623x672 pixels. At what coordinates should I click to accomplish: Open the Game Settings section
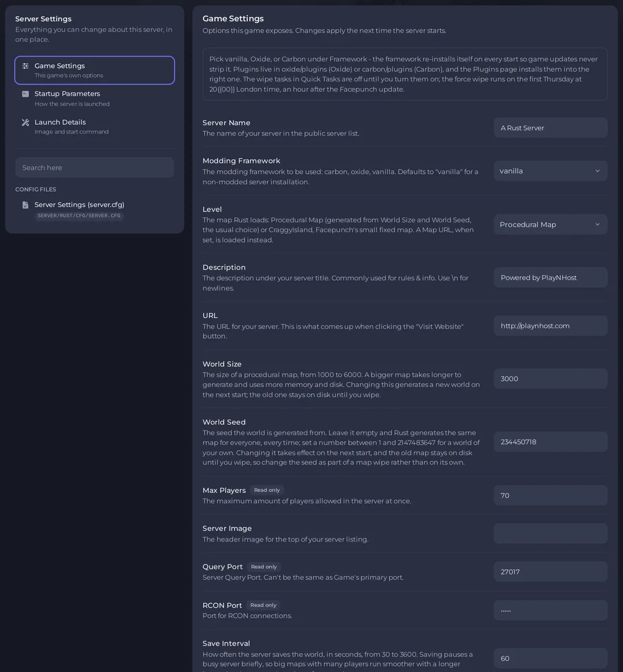(x=94, y=70)
